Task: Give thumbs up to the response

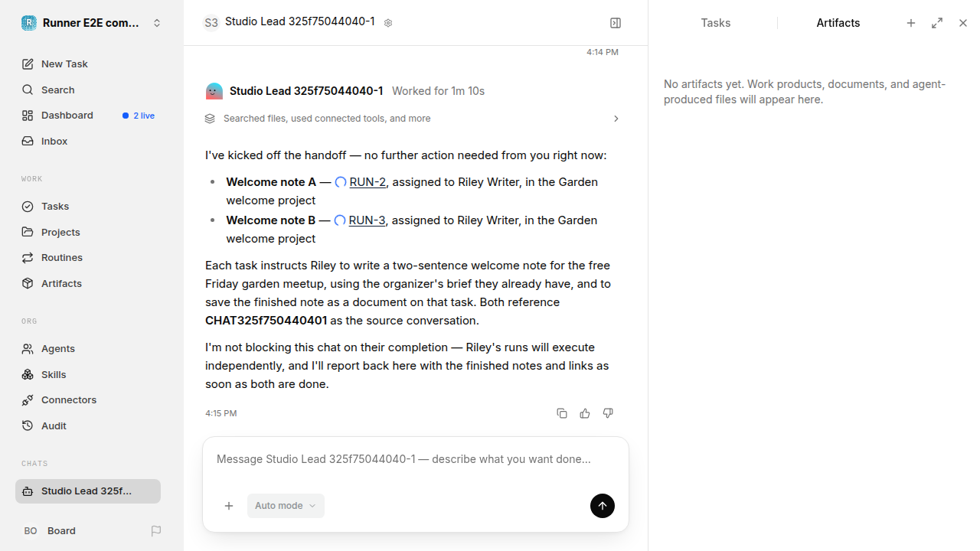Action: (x=585, y=413)
